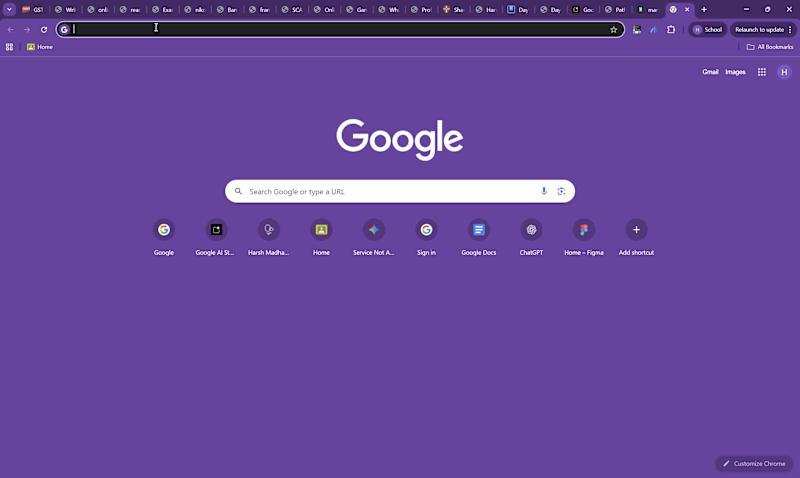This screenshot has width=800, height=478.
Task: Search by image with Lens icon
Action: click(561, 191)
